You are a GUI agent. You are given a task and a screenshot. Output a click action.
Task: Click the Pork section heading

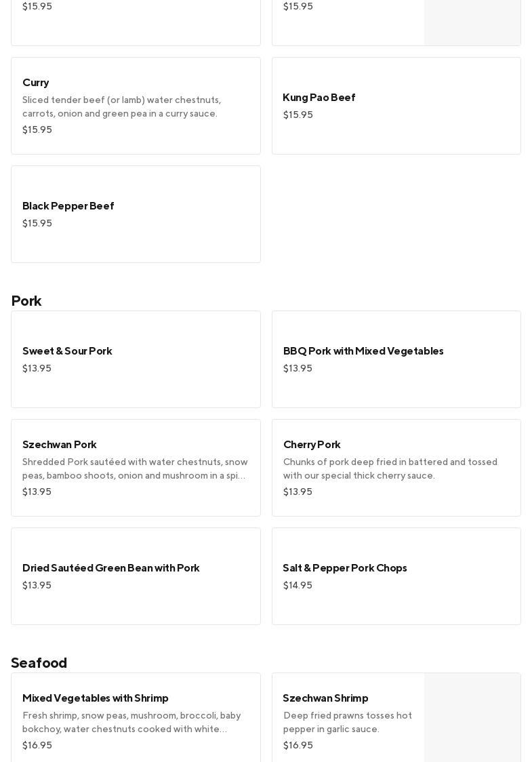pyautogui.click(x=26, y=301)
